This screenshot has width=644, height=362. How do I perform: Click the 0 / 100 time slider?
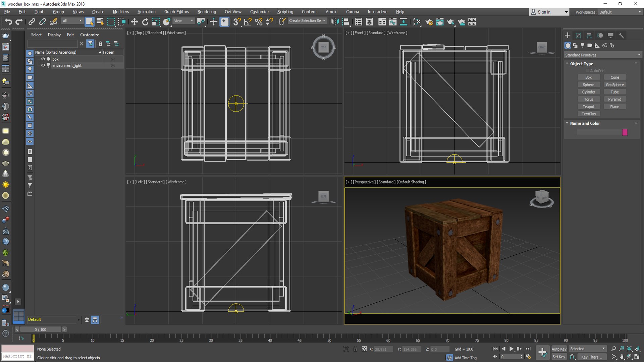tap(41, 329)
